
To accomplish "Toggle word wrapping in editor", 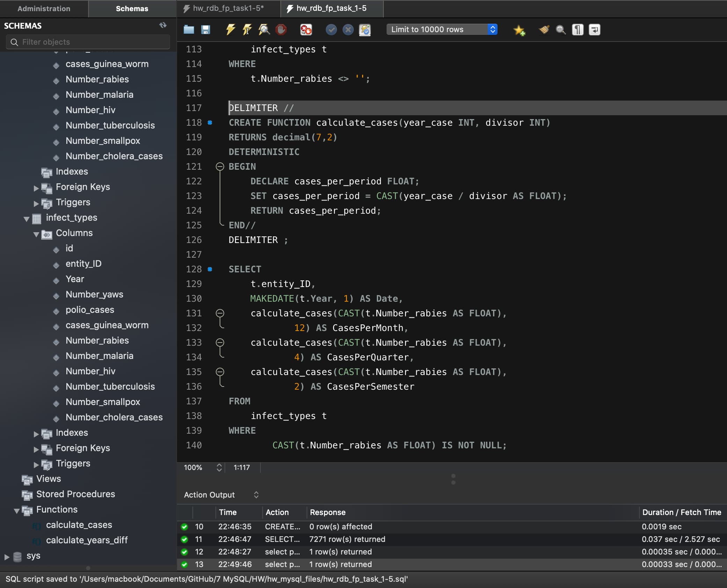I will pyautogui.click(x=594, y=30).
